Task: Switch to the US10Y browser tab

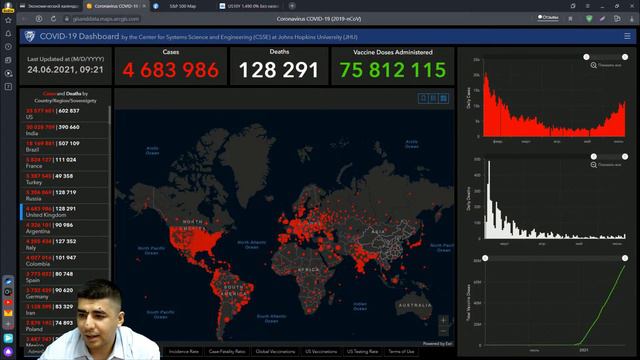Action: pos(250,6)
